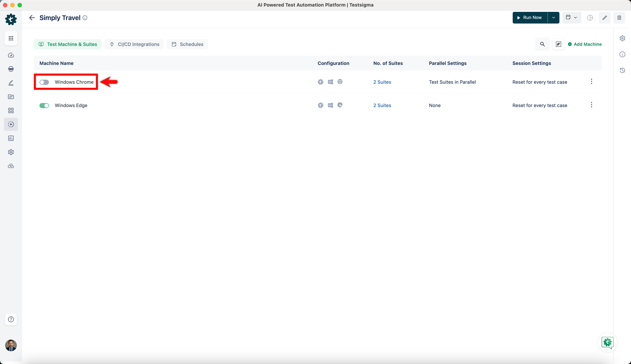Click the Run Now button
Image resolution: width=631 pixels, height=364 pixels.
point(530,18)
